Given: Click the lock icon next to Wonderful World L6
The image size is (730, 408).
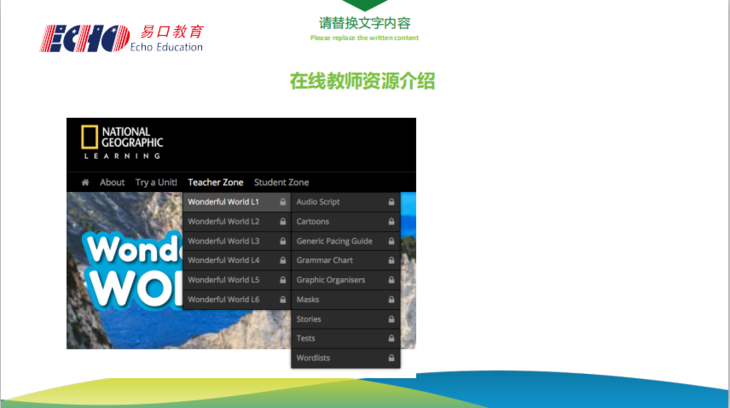Looking at the screenshot, I should (x=283, y=299).
